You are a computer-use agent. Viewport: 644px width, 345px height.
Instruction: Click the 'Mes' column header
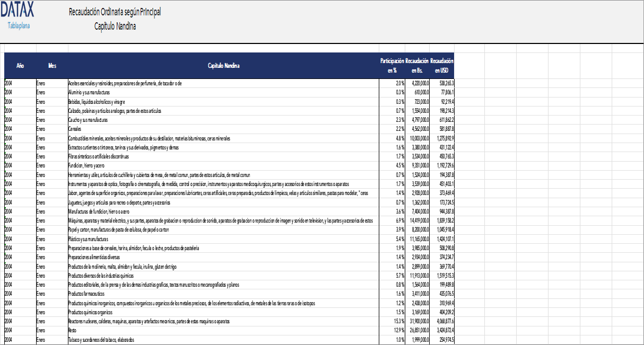(x=52, y=66)
